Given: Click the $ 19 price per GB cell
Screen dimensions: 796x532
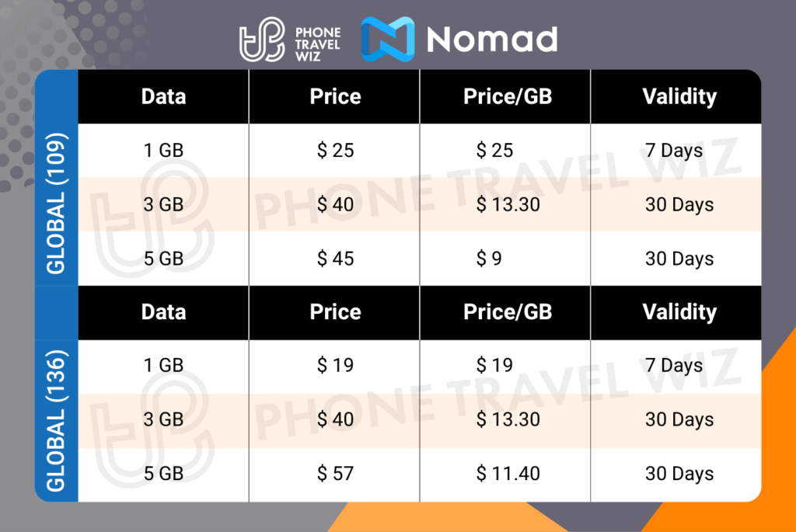Looking at the screenshot, I should (494, 365).
